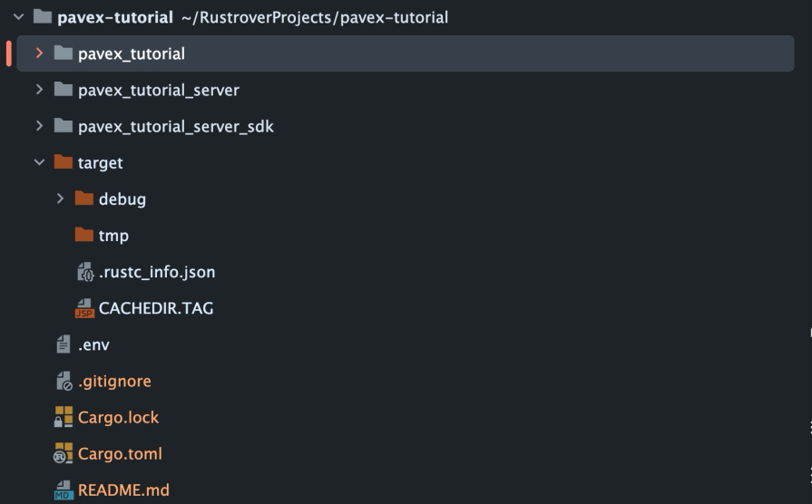Screen dimensions: 812x504
Task: Expand the pavex_tutorial_server_sdk folder chevron
Action: (39, 126)
